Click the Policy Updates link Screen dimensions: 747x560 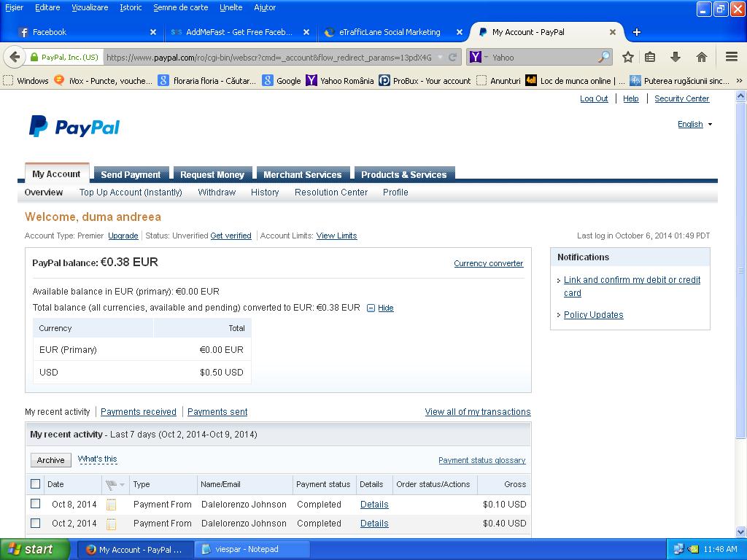(x=594, y=315)
